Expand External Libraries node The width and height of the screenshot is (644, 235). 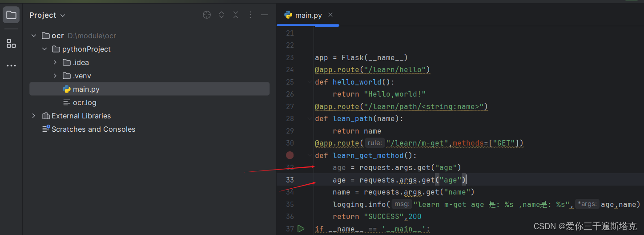pos(34,116)
